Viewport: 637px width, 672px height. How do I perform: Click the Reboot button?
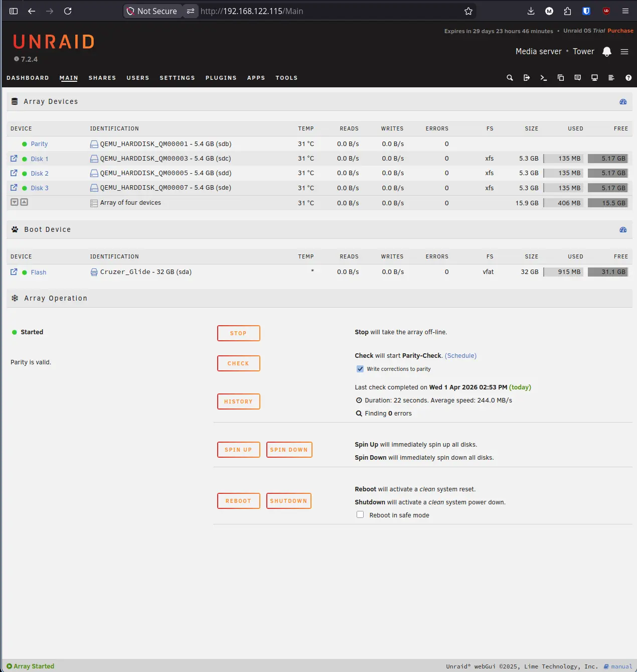pos(239,501)
